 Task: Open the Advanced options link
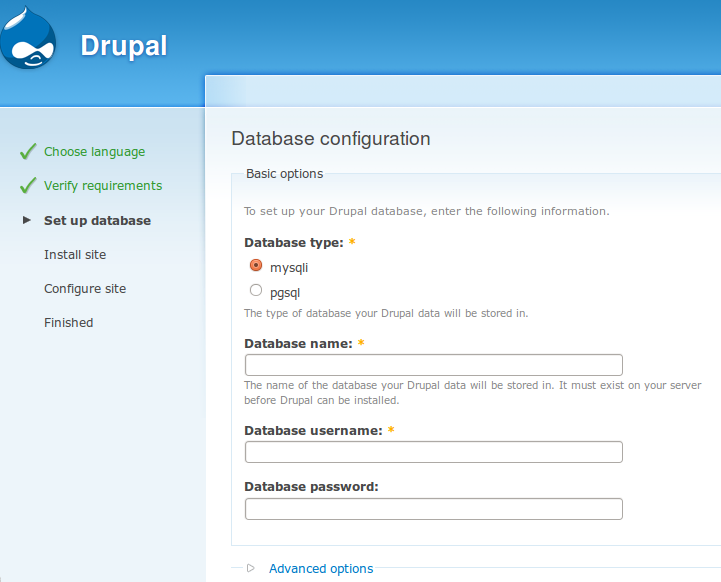pos(320,568)
